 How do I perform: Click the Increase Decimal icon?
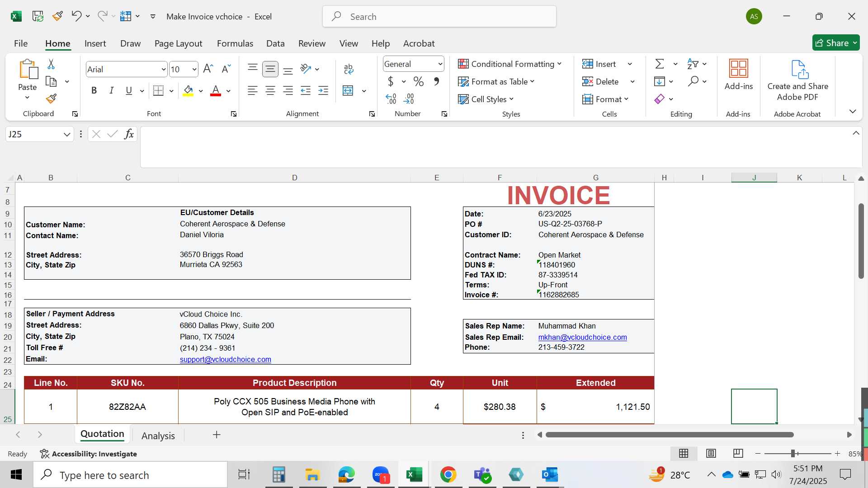coord(391,99)
